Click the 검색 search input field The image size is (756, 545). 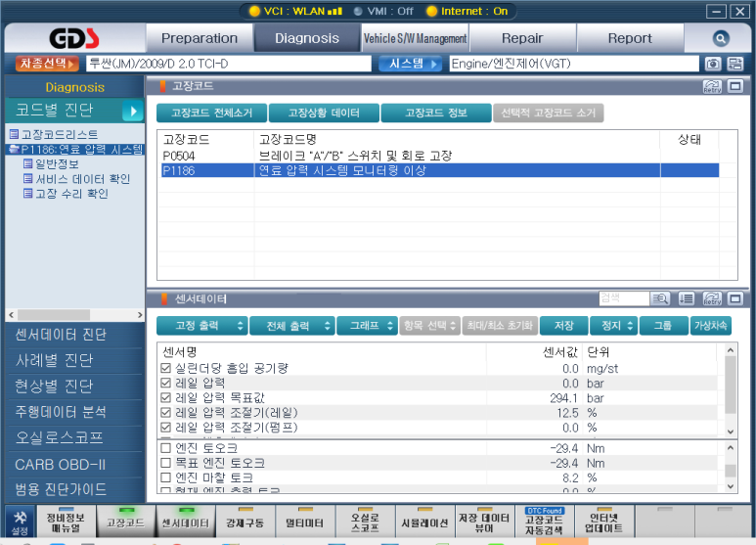point(624,298)
